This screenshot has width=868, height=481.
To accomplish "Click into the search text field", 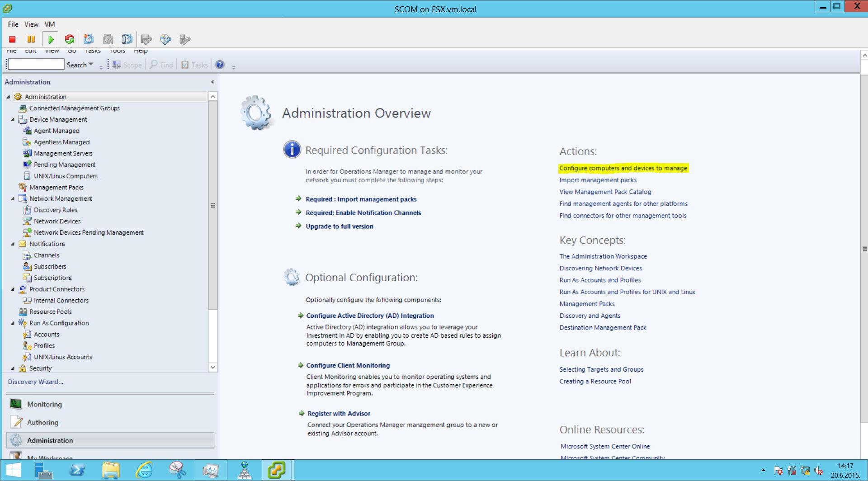I will pos(36,65).
